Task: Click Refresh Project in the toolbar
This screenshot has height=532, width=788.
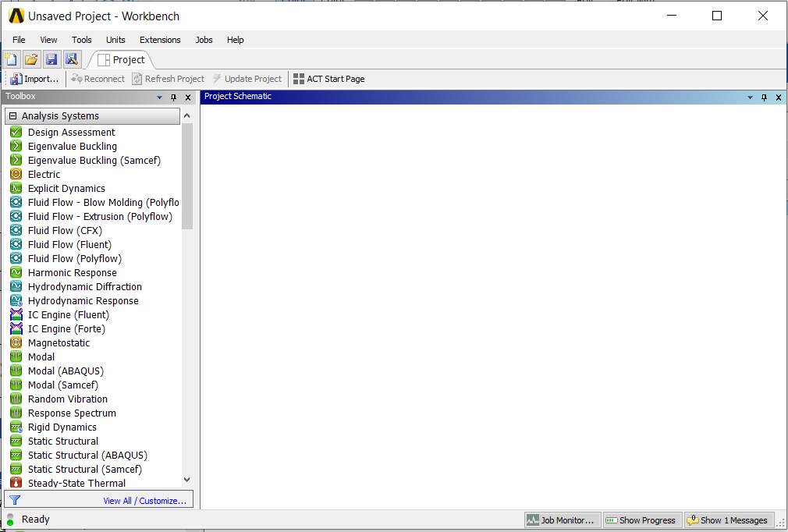Action: point(169,79)
